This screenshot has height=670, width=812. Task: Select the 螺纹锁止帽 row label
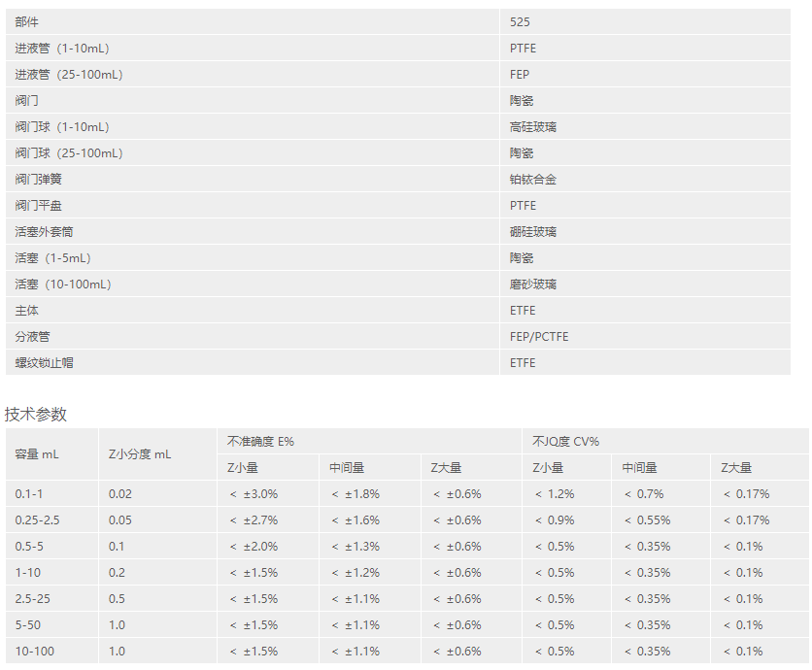click(x=45, y=362)
